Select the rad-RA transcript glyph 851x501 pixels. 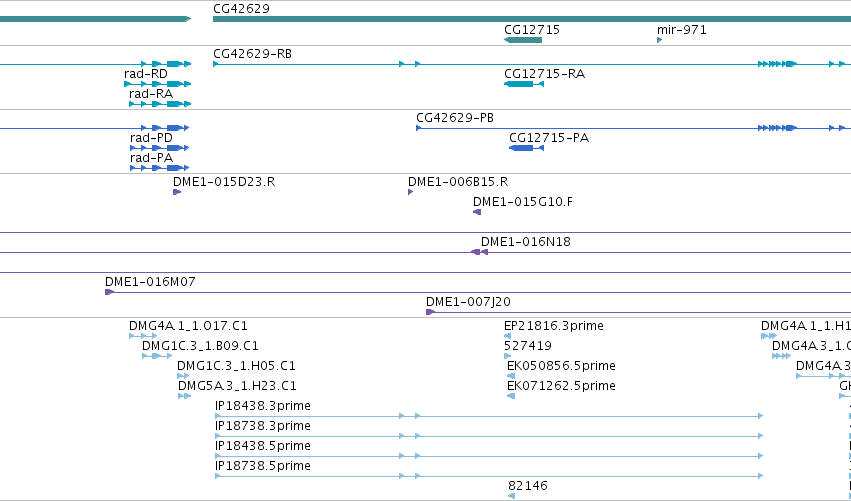[160, 104]
